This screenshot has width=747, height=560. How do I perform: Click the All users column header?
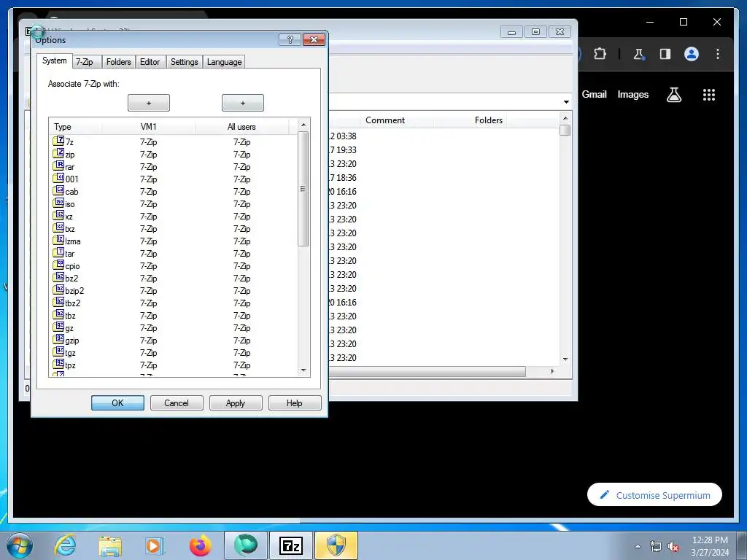click(x=241, y=127)
